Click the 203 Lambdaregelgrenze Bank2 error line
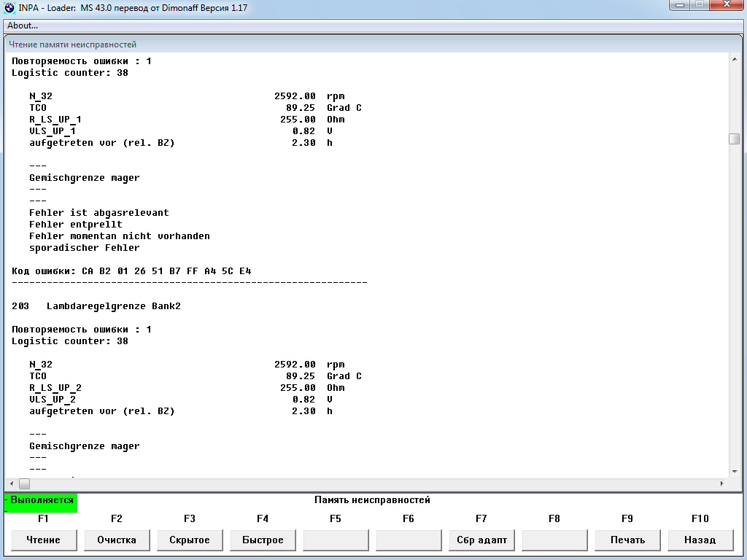The height and width of the screenshot is (560, 747). (x=96, y=306)
